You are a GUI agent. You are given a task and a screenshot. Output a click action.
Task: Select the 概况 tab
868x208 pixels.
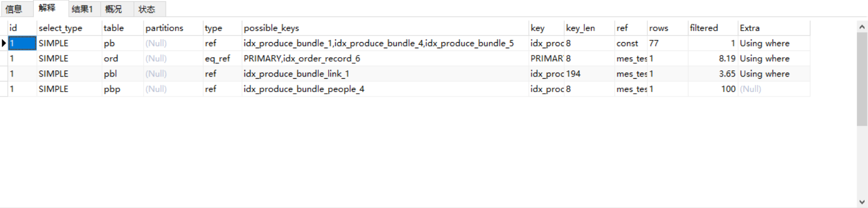[x=114, y=9]
